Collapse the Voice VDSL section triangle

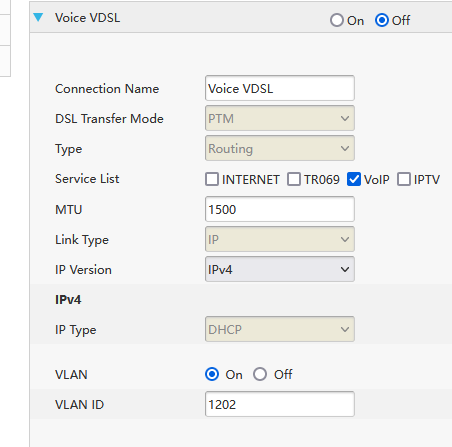(38, 17)
